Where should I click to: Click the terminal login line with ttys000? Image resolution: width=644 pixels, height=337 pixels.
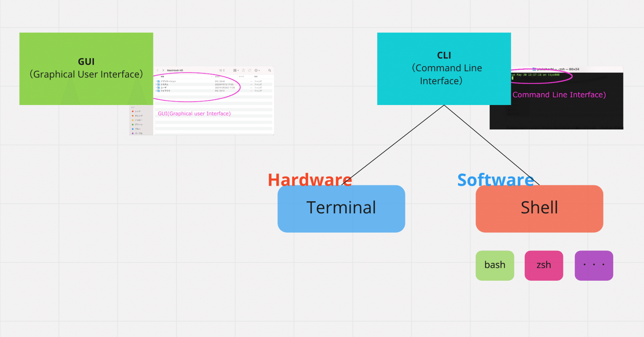click(x=535, y=75)
